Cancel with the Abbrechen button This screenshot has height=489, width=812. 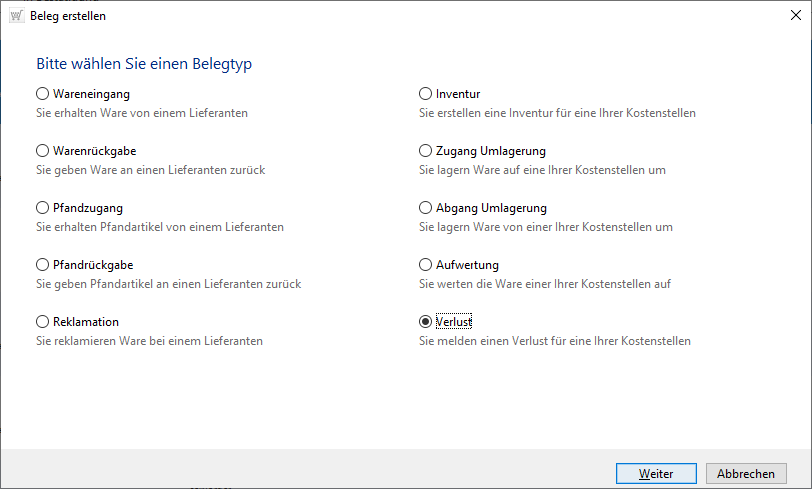click(x=746, y=473)
